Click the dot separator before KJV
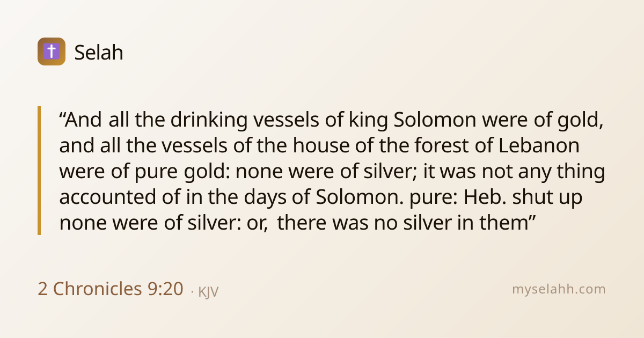 [192, 292]
